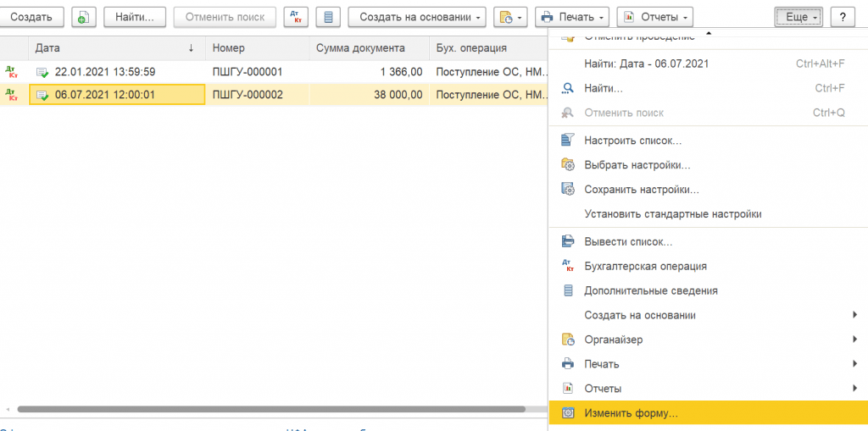Click the Дт/Кт accounting entries toolbar icon
Screen dimensions: 868x431
297,17
